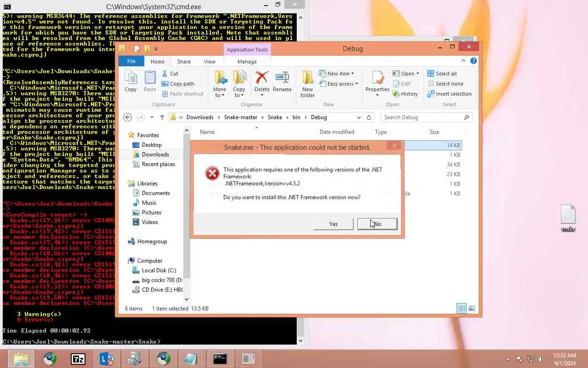The height and width of the screenshot is (368, 588).
Task: Expand the Easy access dropdown
Action: click(x=356, y=84)
